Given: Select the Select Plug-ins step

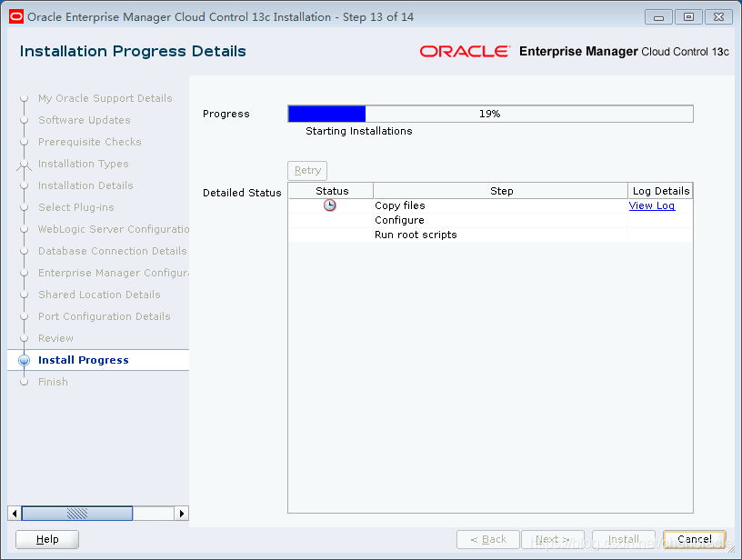Looking at the screenshot, I should 76,207.
